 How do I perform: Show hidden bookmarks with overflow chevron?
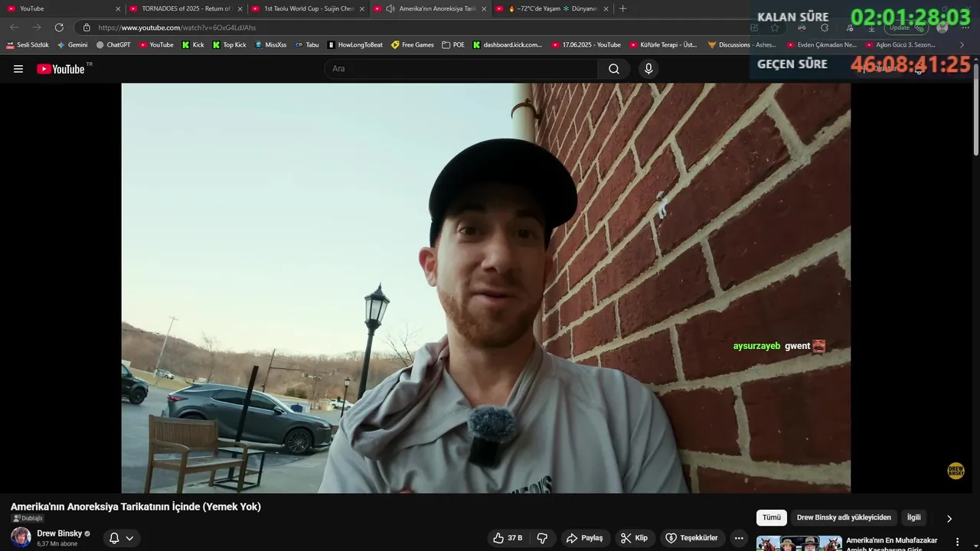[962, 44]
